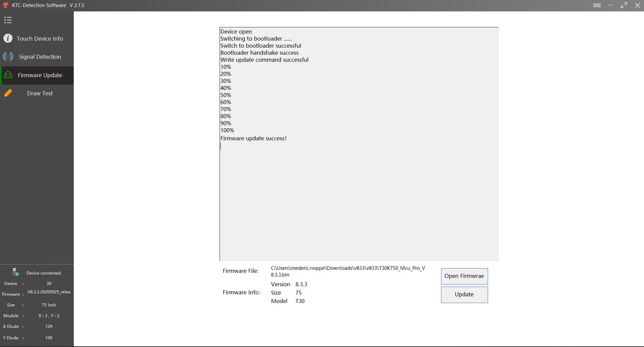Click the 'Firmware update success!' log line
This screenshot has width=644, height=347.
[x=253, y=138]
